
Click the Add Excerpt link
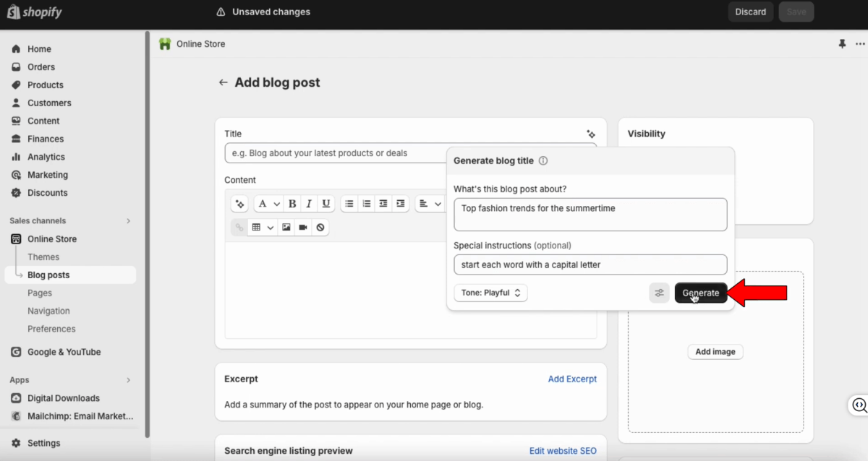(572, 379)
